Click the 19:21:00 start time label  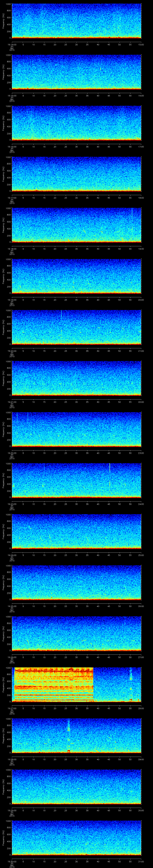pyautogui.click(x=12, y=402)
